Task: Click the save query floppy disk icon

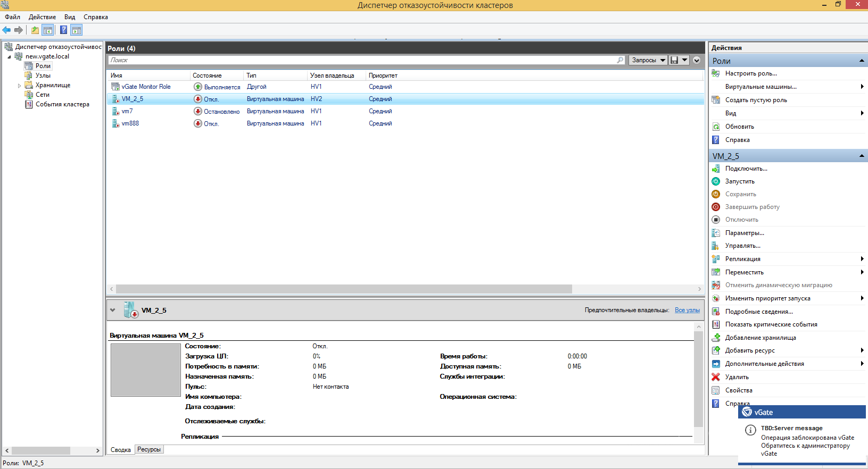Action: 674,60
